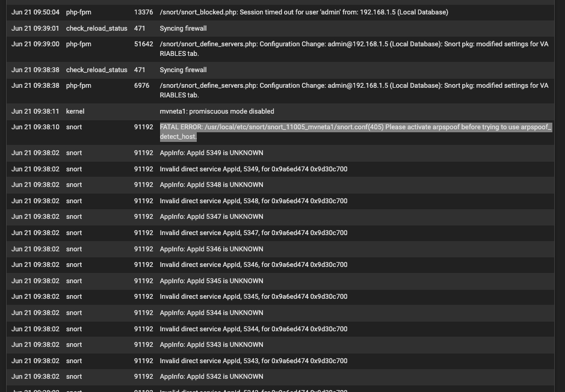The width and height of the screenshot is (565, 392).
Task: Select 'AppInfo: AppId 5344 is UNKNOWN' message
Action: [x=212, y=313]
